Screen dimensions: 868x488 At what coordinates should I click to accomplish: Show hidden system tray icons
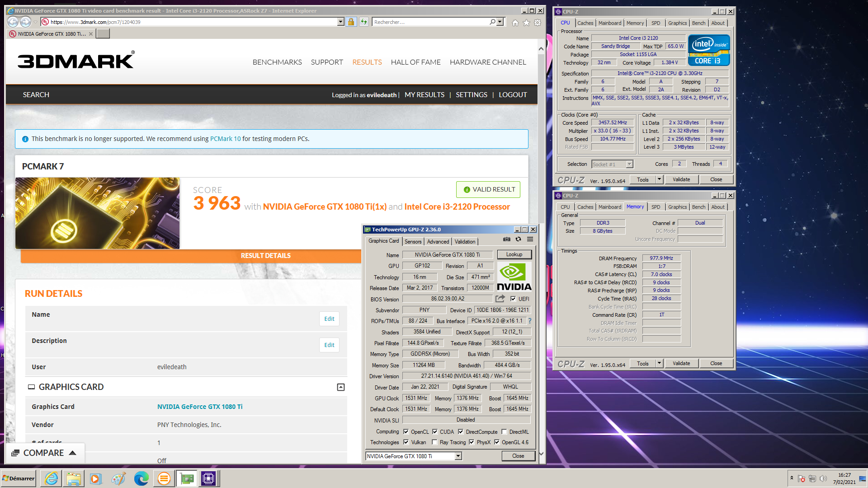(792, 478)
